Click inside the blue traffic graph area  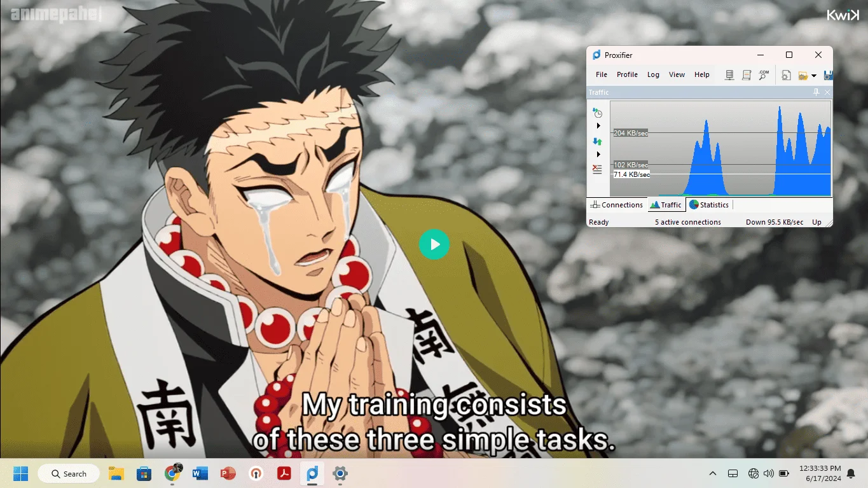coord(720,148)
